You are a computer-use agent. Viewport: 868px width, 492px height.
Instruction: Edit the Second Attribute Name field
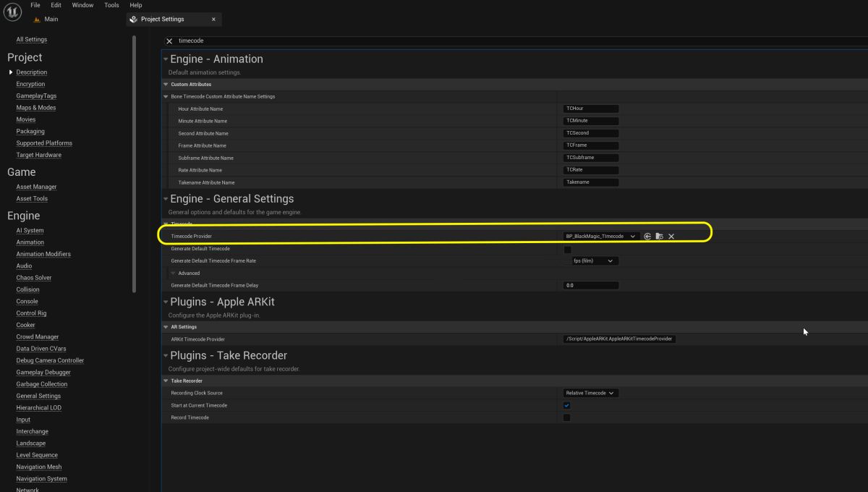[x=591, y=133]
